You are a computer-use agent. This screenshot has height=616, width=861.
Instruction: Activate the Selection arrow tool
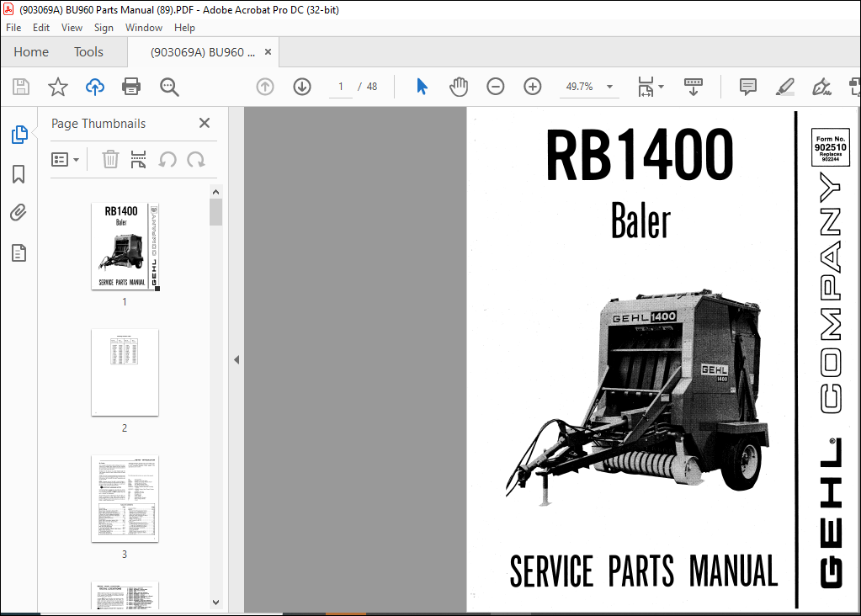pyautogui.click(x=422, y=87)
